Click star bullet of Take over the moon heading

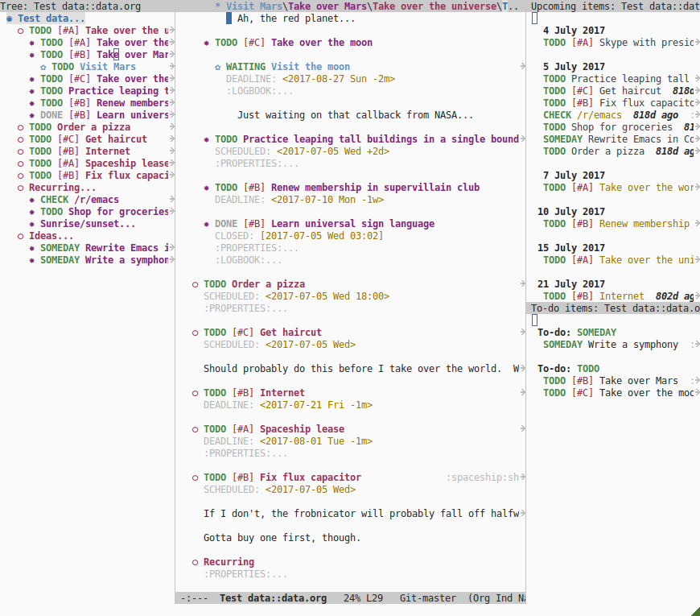(x=206, y=43)
